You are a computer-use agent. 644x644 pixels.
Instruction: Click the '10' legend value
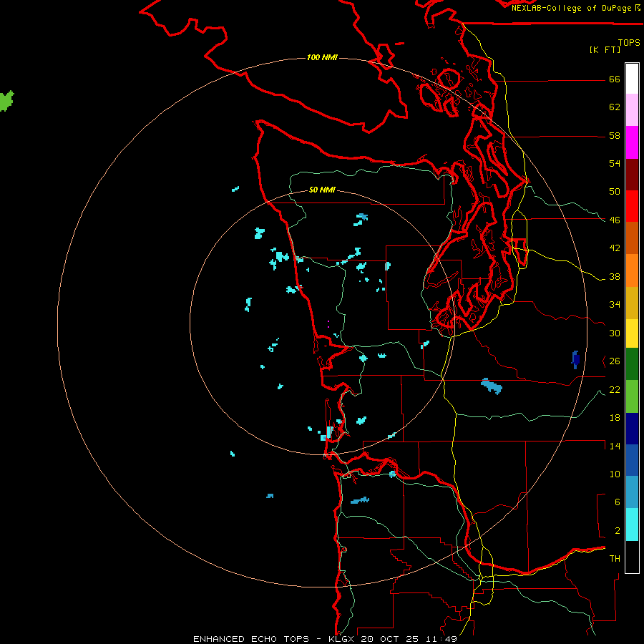tap(615, 474)
